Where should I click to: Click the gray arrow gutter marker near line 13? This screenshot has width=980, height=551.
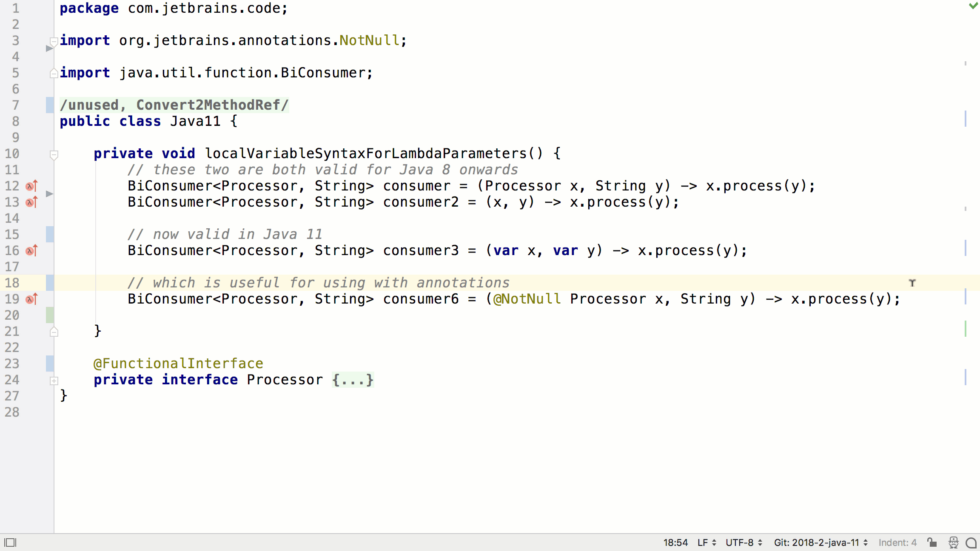pyautogui.click(x=50, y=195)
